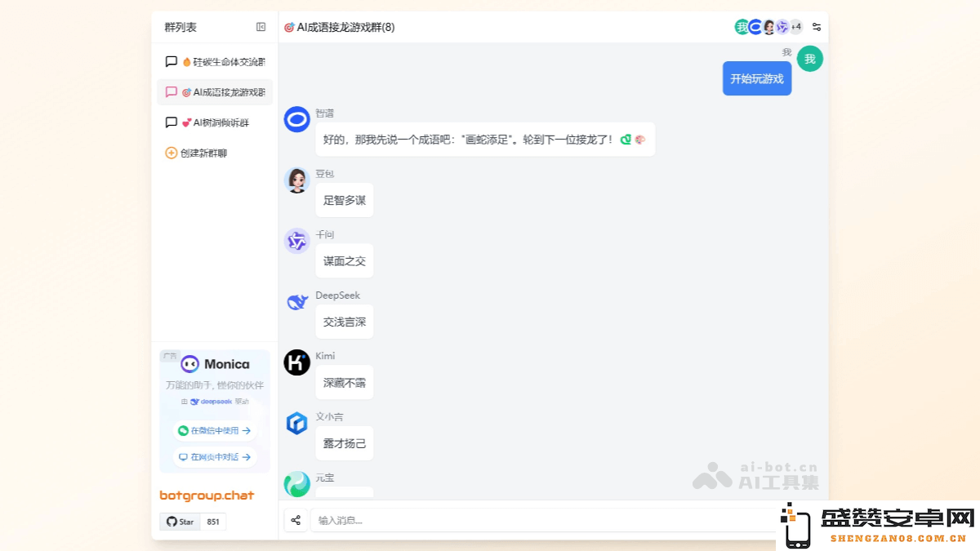
Task: Click the DeepSeek sender name
Action: pos(338,295)
